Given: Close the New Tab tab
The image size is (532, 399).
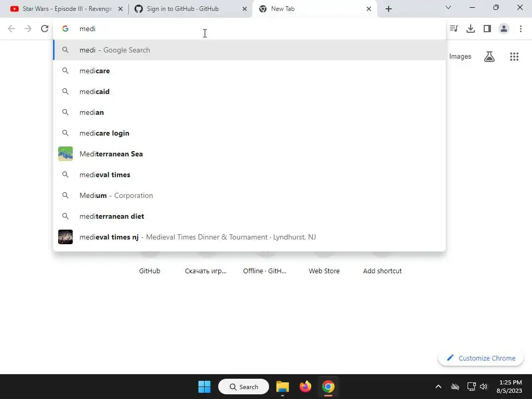Looking at the screenshot, I should 369,9.
